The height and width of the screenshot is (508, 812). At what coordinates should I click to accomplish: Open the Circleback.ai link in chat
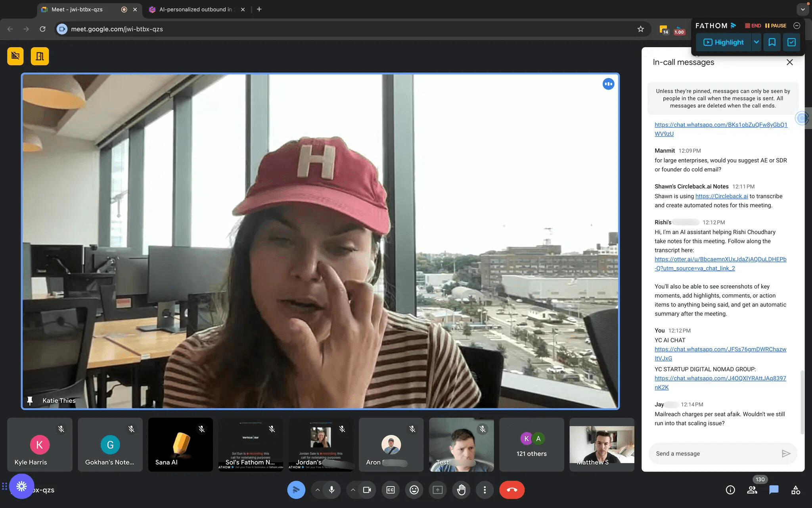coord(721,196)
